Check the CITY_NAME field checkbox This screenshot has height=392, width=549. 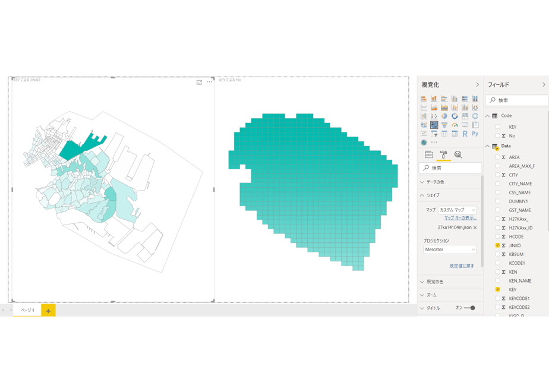[x=497, y=184]
